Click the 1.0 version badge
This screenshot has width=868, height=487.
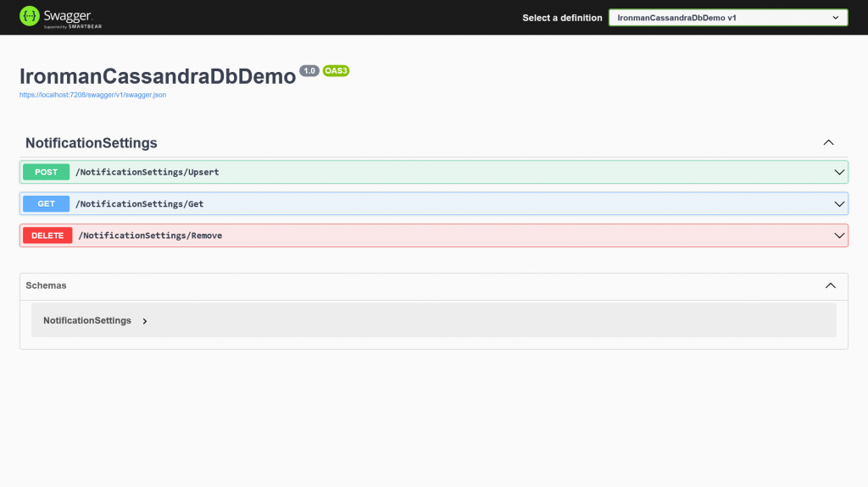pos(309,71)
